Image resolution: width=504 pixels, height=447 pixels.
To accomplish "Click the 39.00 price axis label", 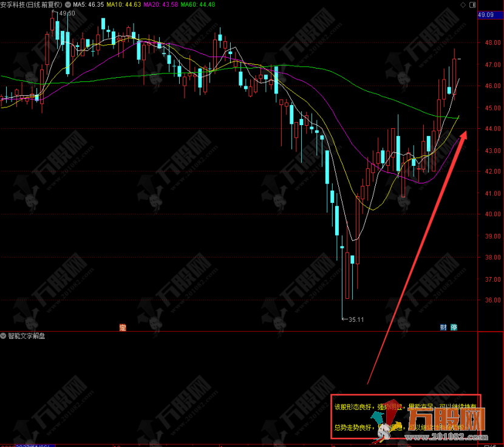I will (x=493, y=236).
